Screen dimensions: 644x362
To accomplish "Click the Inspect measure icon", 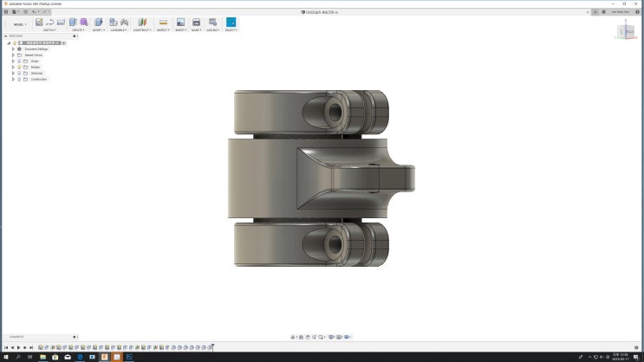I will tap(163, 23).
